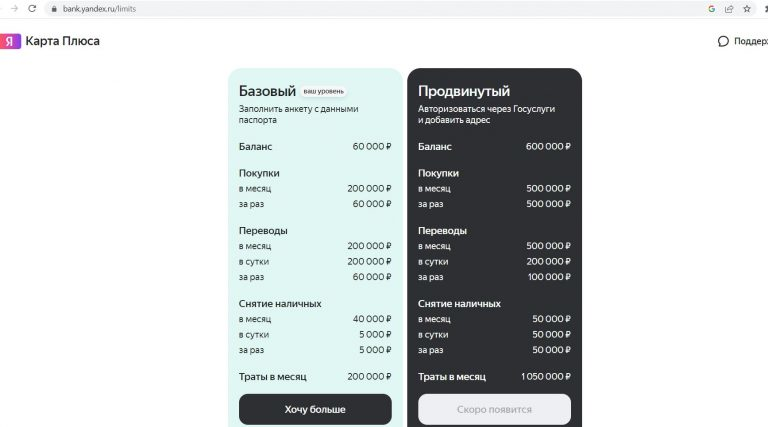Viewport: 768px width, 427px height.
Task: Click the browser forward arrow
Action: (13, 8)
